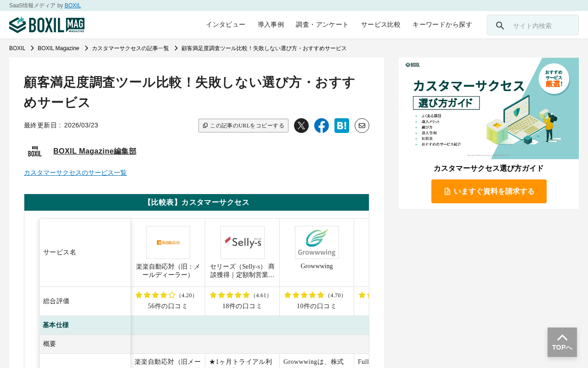The image size is (588, 368).
Task: Open the 10件の口コミ reviews
Action: [x=317, y=306]
